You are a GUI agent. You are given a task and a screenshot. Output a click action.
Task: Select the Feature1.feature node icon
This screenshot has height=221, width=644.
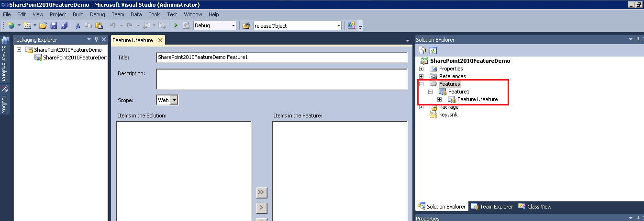451,99
